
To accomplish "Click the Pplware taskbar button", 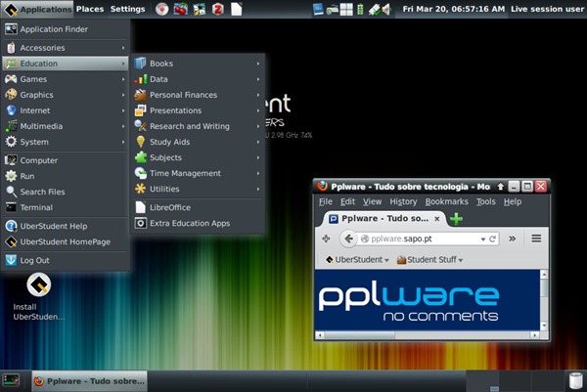I will point(89,381).
